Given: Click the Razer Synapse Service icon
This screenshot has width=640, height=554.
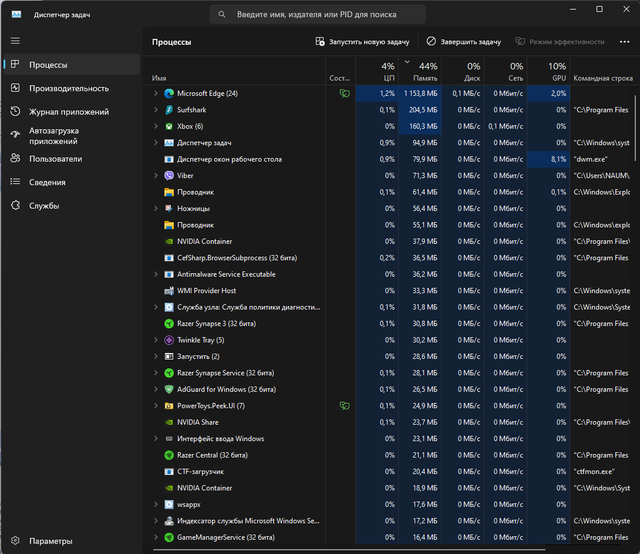Looking at the screenshot, I should pyautogui.click(x=169, y=373).
